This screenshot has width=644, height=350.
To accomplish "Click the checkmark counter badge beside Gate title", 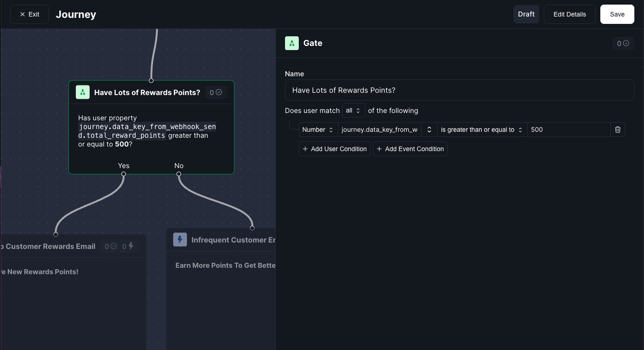I will [623, 43].
